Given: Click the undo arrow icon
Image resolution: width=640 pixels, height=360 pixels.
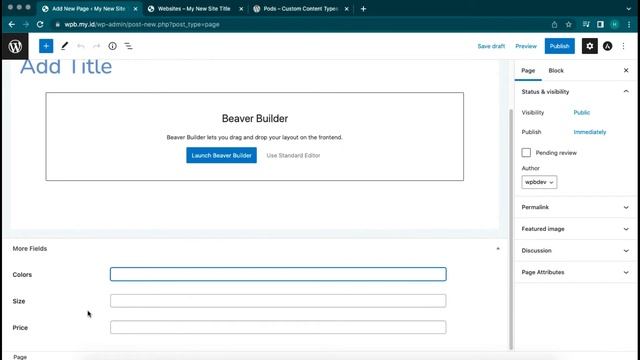Looking at the screenshot, I should click(x=80, y=46).
